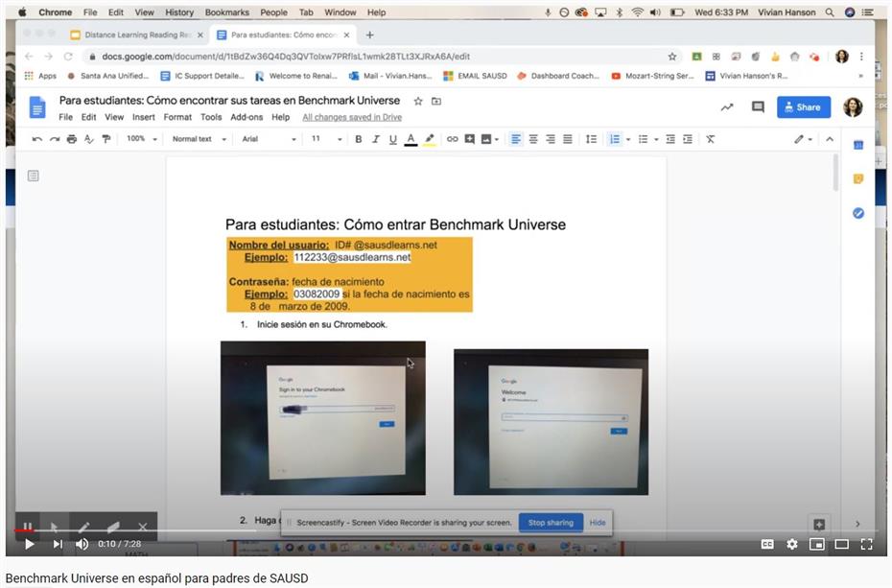Click increase indent icon
Image resolution: width=892 pixels, height=588 pixels.
[688, 139]
